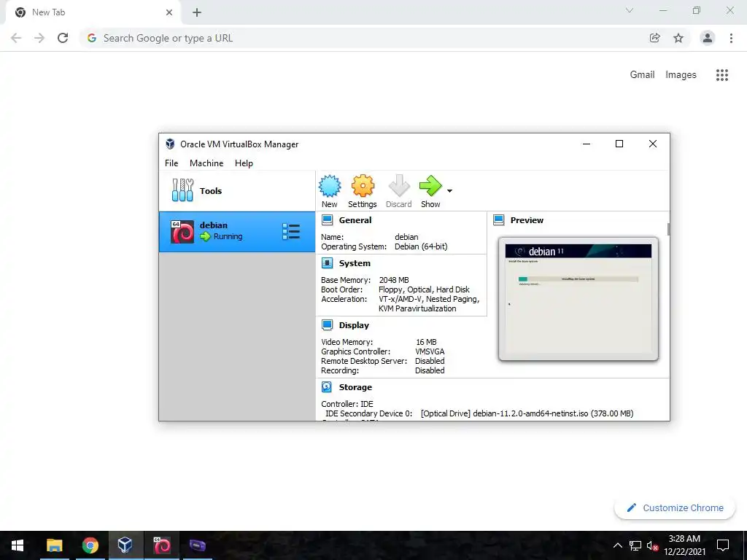
Task: Click the System section heading
Action: pos(355,262)
